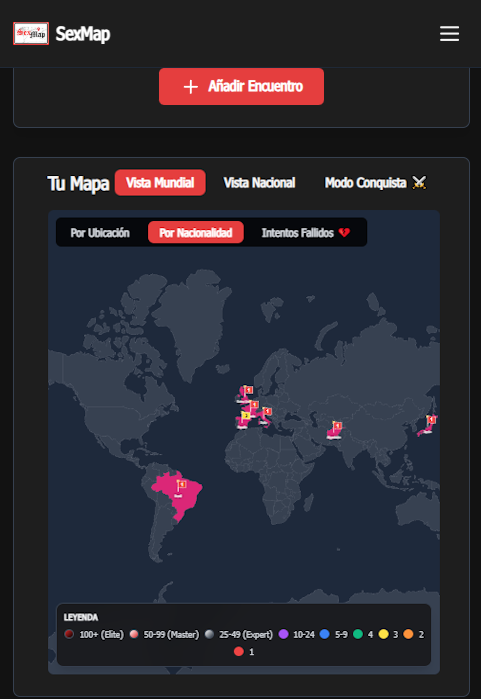Click the 50-99 (Master) legend dot
The image size is (481, 699).
coord(134,634)
